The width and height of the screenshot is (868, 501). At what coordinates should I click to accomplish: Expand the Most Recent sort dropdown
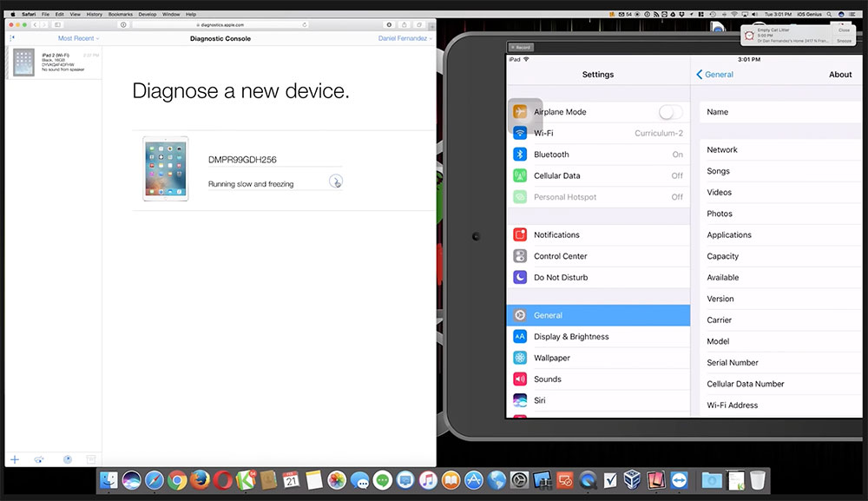tap(79, 38)
